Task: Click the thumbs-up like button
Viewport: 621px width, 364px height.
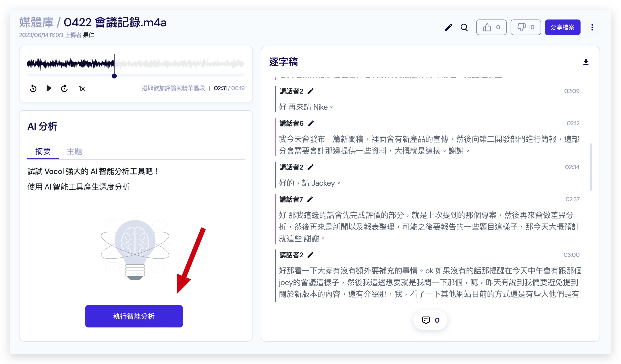Action: [491, 27]
